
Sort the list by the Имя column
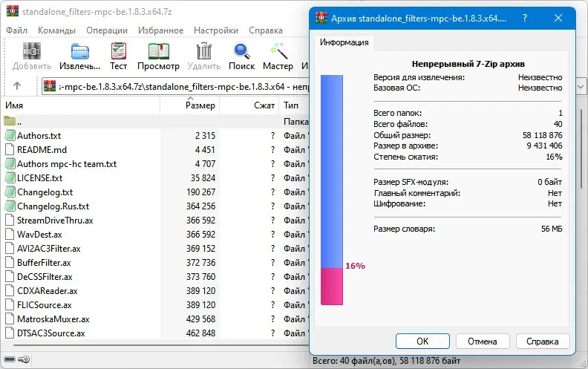pyautogui.click(x=82, y=105)
